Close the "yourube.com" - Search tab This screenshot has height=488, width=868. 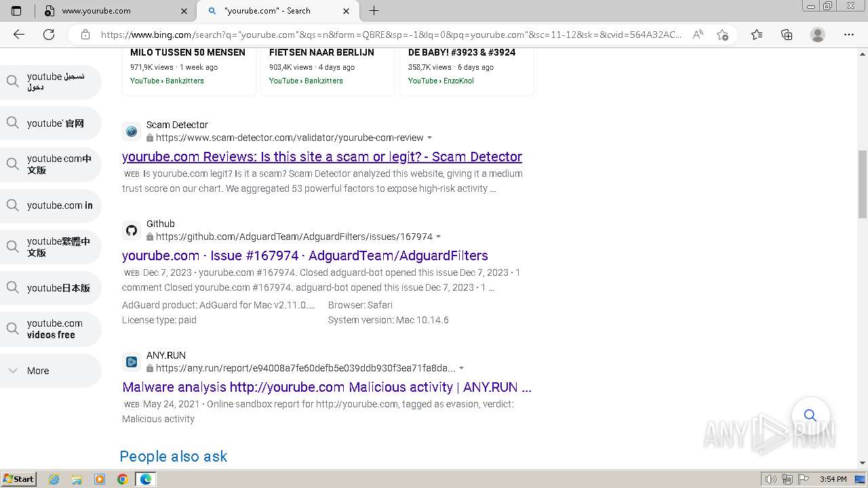tap(347, 11)
